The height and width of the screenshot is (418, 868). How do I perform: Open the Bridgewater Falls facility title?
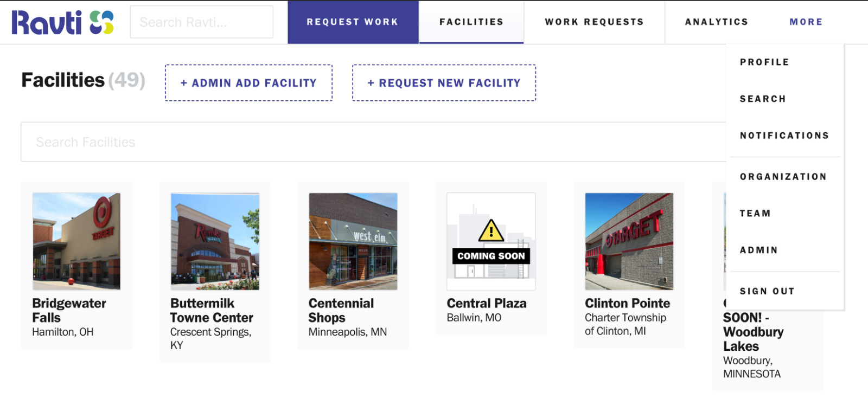pyautogui.click(x=69, y=311)
